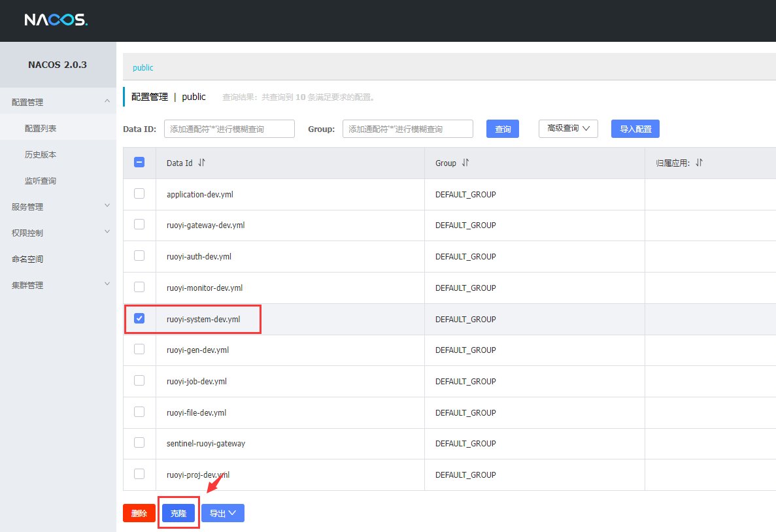The image size is (776, 532).
Task: Select the ruoyi-gen-dev.yml Data Id text
Action: click(198, 350)
